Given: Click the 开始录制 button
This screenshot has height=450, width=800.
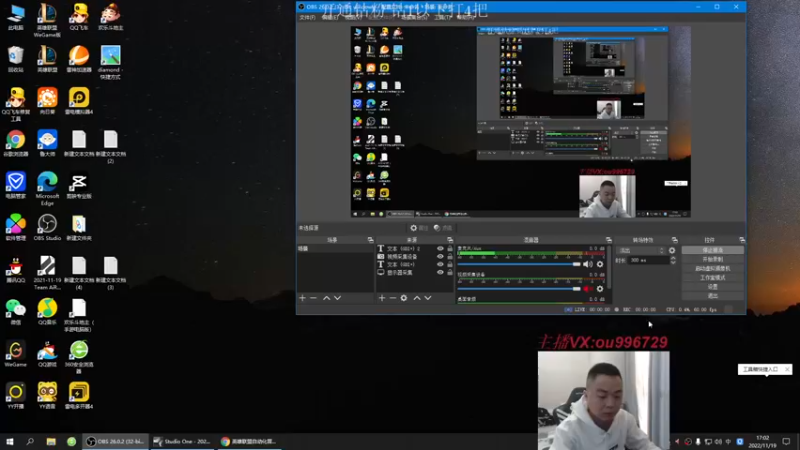Looking at the screenshot, I should click(x=712, y=259).
